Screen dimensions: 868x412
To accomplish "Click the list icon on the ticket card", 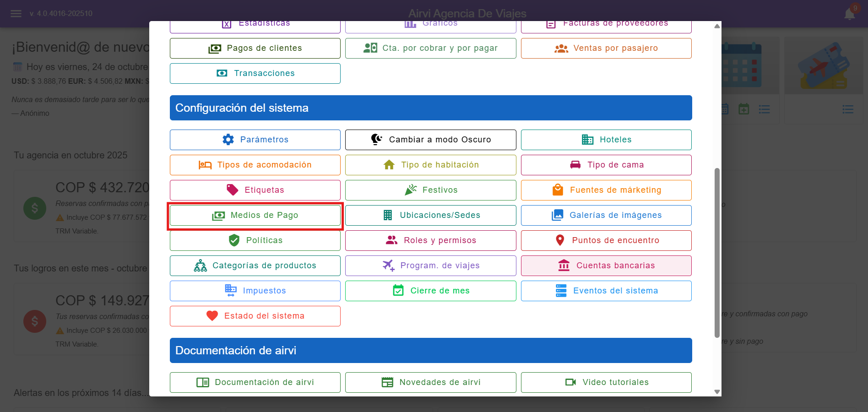I will (847, 109).
